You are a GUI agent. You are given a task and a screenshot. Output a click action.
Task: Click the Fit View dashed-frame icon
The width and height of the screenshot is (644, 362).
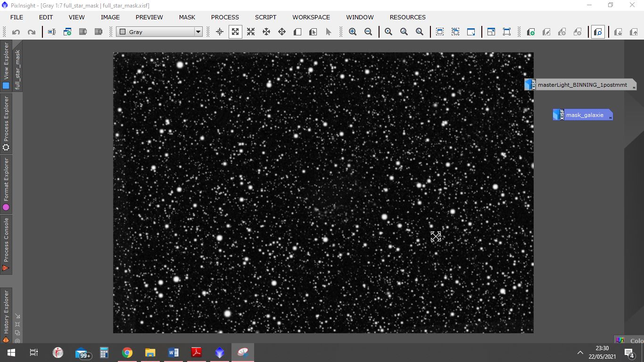click(x=440, y=32)
